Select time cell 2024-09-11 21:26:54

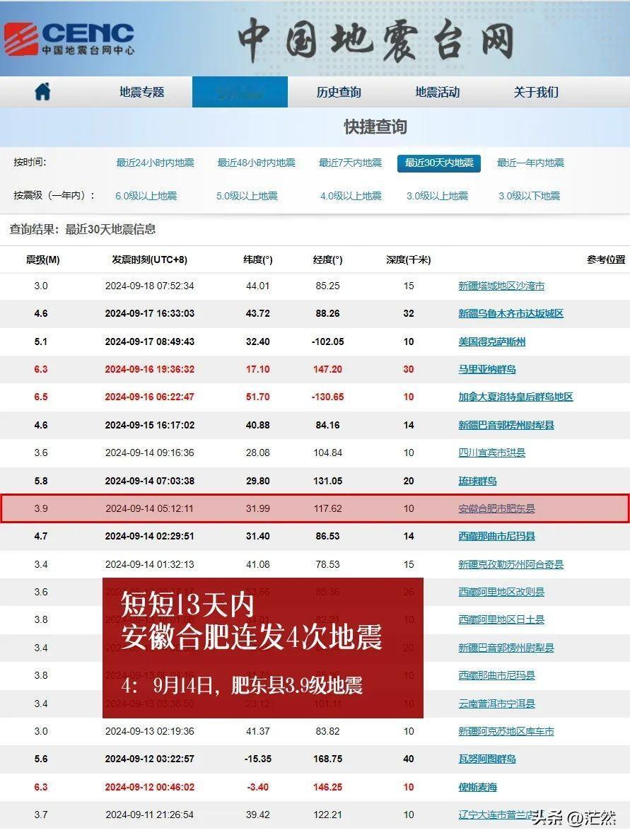(149, 815)
